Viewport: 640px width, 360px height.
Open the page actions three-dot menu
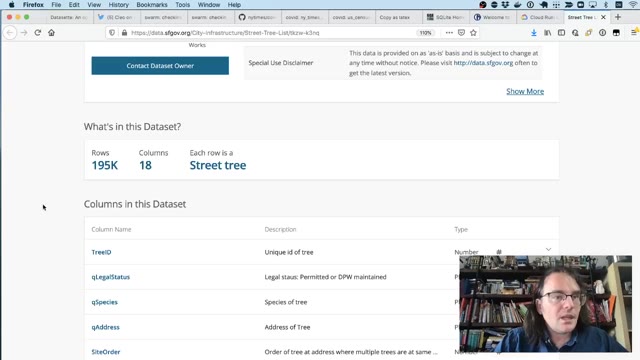coord(449,33)
